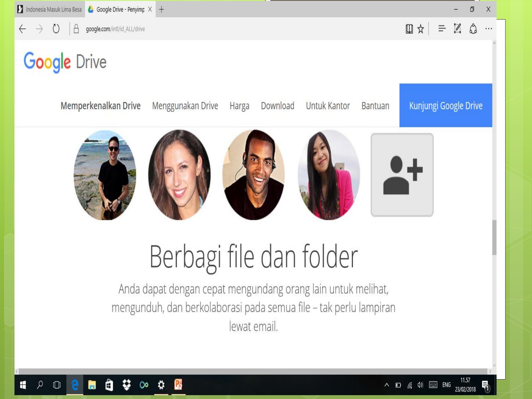
Task: Refresh the current page
Action: point(56,29)
